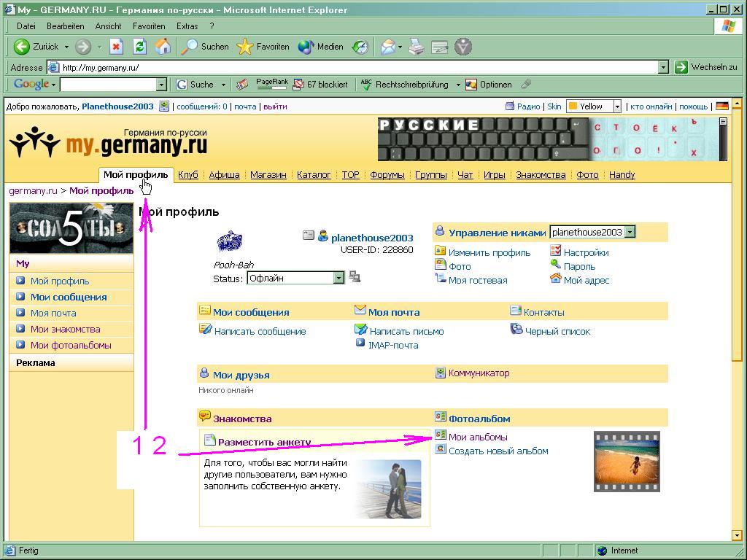Click the Разместить анкету link
Image resolution: width=747 pixels, height=560 pixels.
[x=264, y=442]
